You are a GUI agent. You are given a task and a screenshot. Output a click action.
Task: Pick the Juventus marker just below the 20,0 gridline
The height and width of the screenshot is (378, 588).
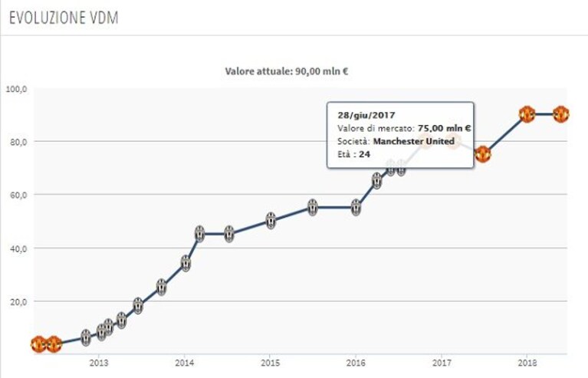coord(138,306)
